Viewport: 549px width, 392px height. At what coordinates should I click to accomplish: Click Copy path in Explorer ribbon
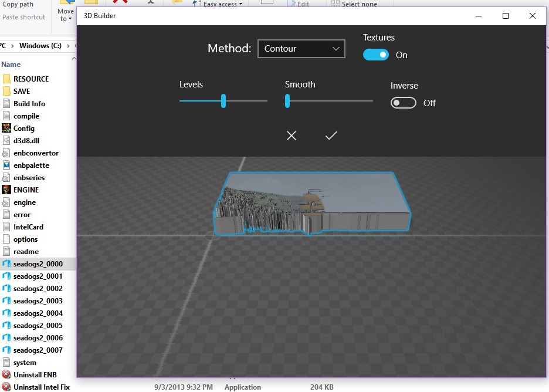click(x=18, y=5)
